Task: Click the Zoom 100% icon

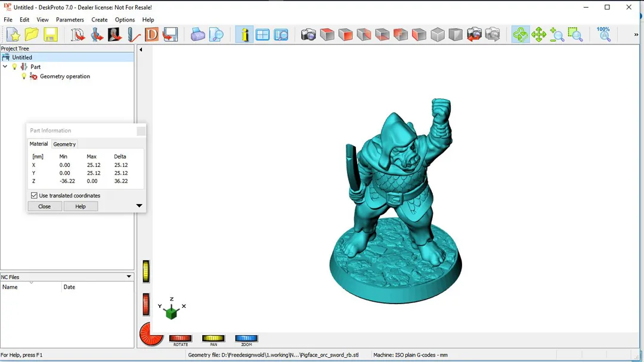Action: click(x=603, y=34)
